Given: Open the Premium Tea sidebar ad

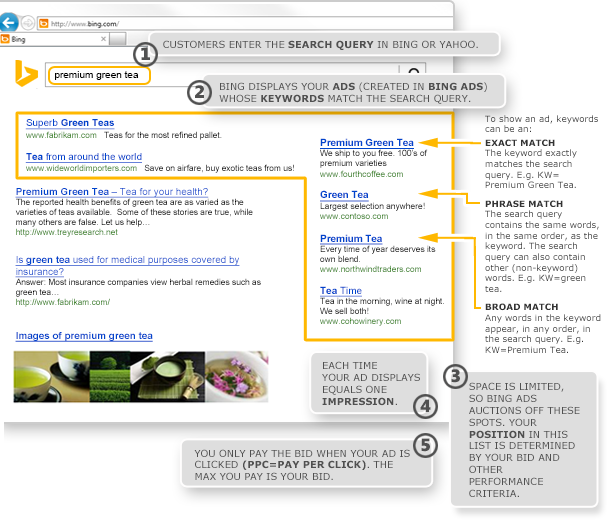Looking at the screenshot, I should [x=351, y=238].
